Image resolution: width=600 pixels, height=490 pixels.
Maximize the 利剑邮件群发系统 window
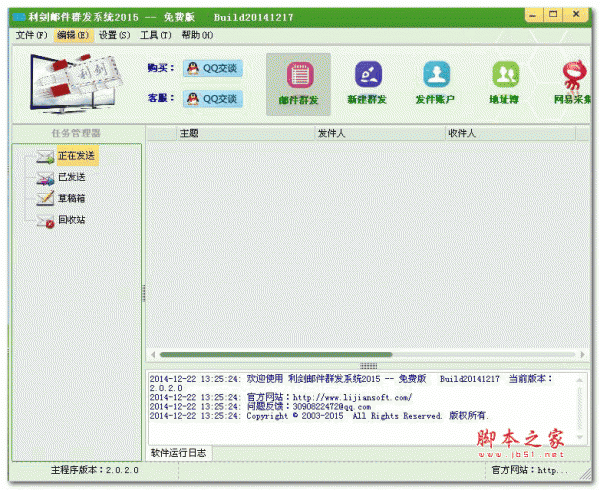coord(553,15)
